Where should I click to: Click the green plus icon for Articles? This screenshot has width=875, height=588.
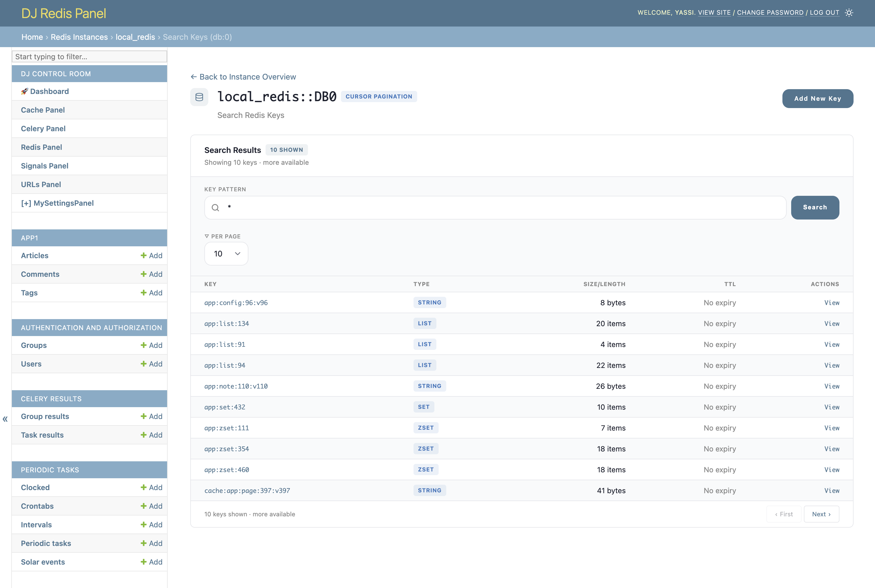tap(143, 255)
